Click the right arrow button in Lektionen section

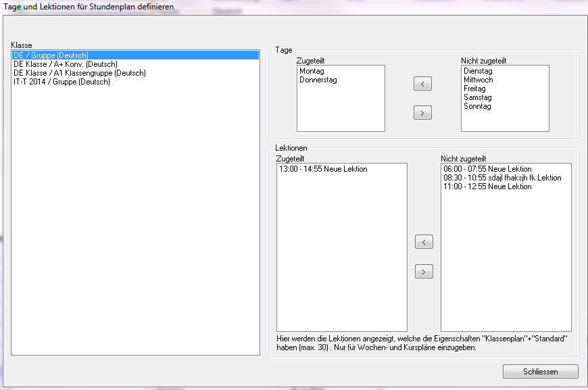click(423, 272)
